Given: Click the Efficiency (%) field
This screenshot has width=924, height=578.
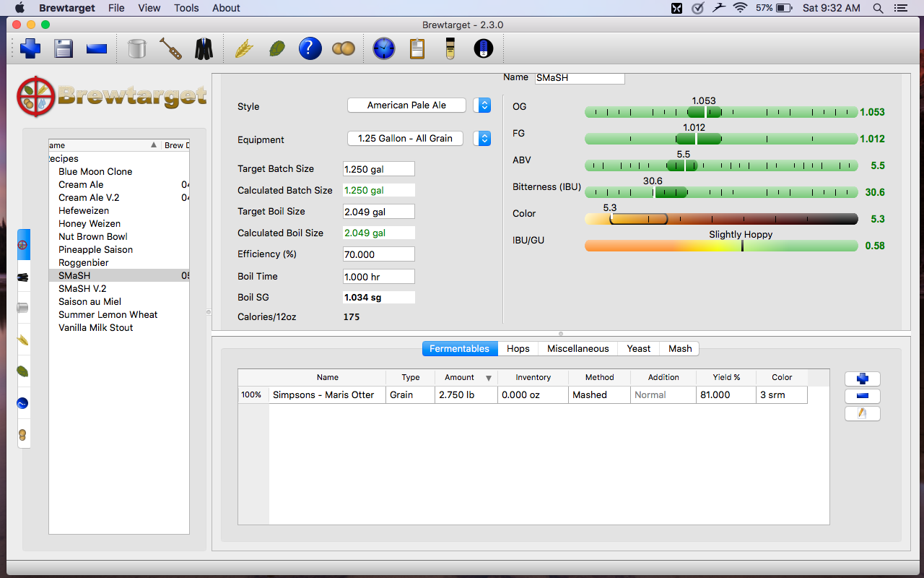Looking at the screenshot, I should pyautogui.click(x=379, y=254).
